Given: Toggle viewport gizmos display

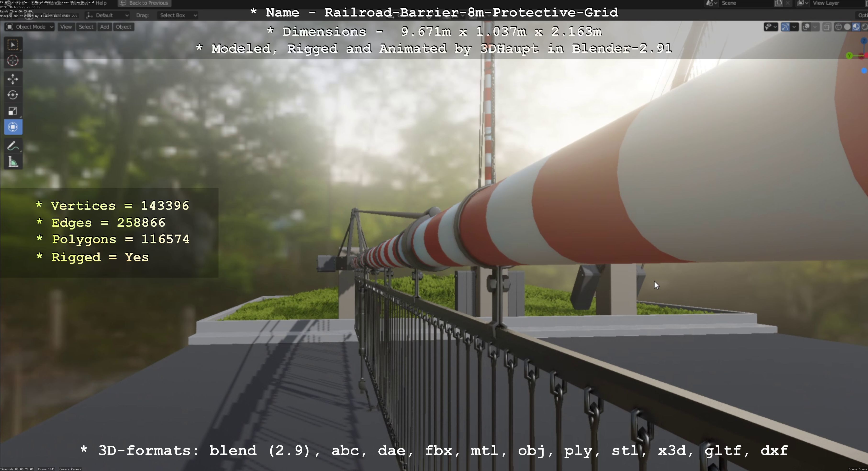Looking at the screenshot, I should click(785, 27).
